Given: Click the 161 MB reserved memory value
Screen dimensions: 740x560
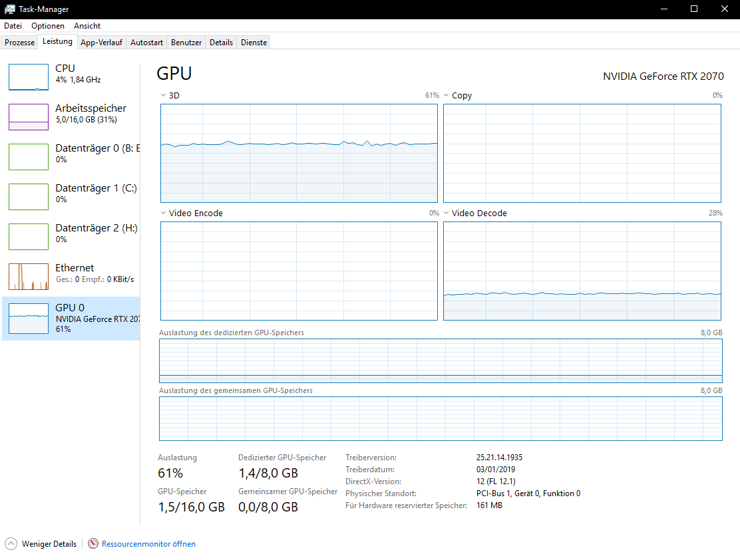Looking at the screenshot, I should point(489,505).
